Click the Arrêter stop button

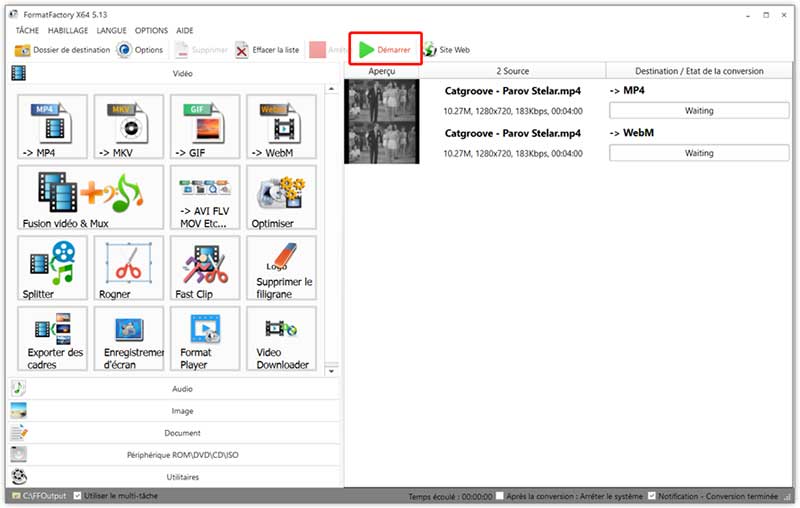pos(328,50)
